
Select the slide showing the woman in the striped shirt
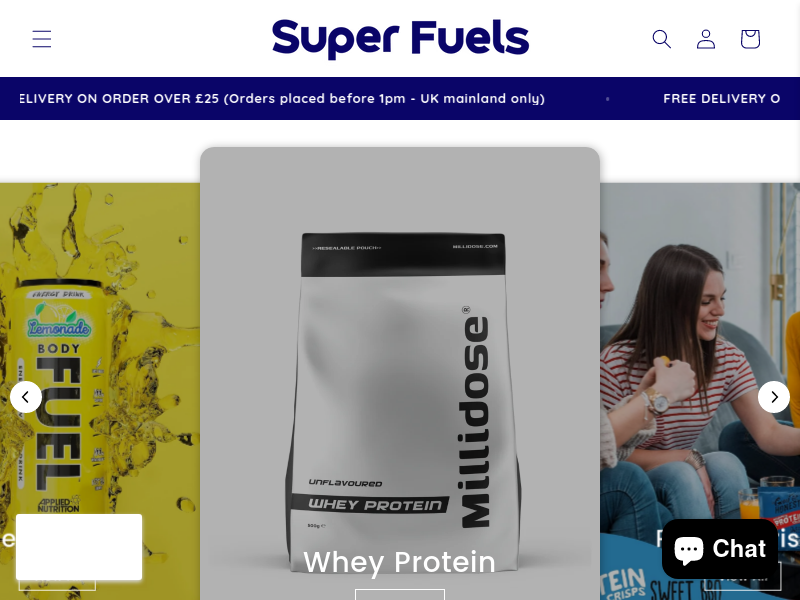(700, 391)
